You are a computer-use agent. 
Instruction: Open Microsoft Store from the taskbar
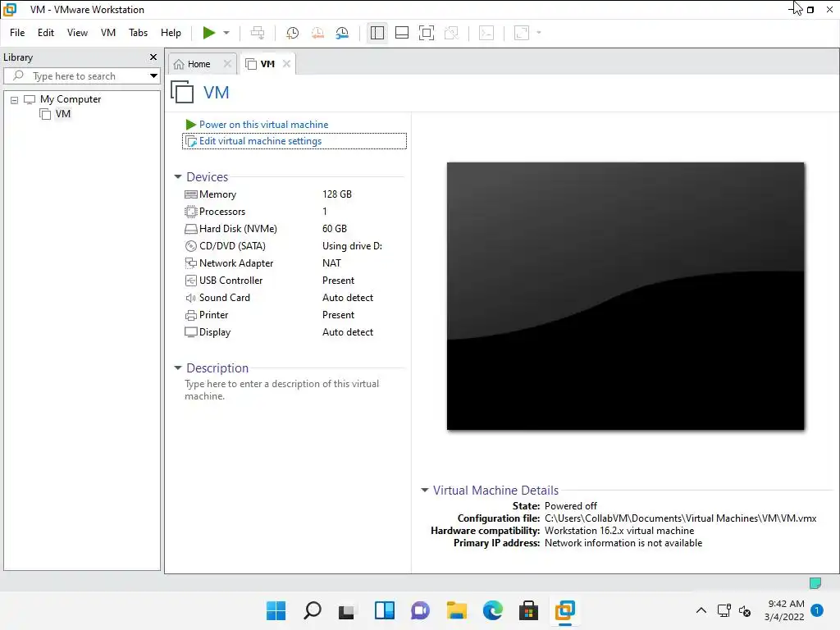529,610
